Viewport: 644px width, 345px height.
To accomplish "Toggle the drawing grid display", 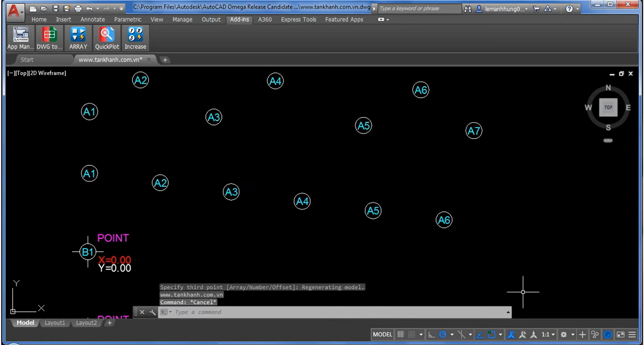I will click(401, 335).
